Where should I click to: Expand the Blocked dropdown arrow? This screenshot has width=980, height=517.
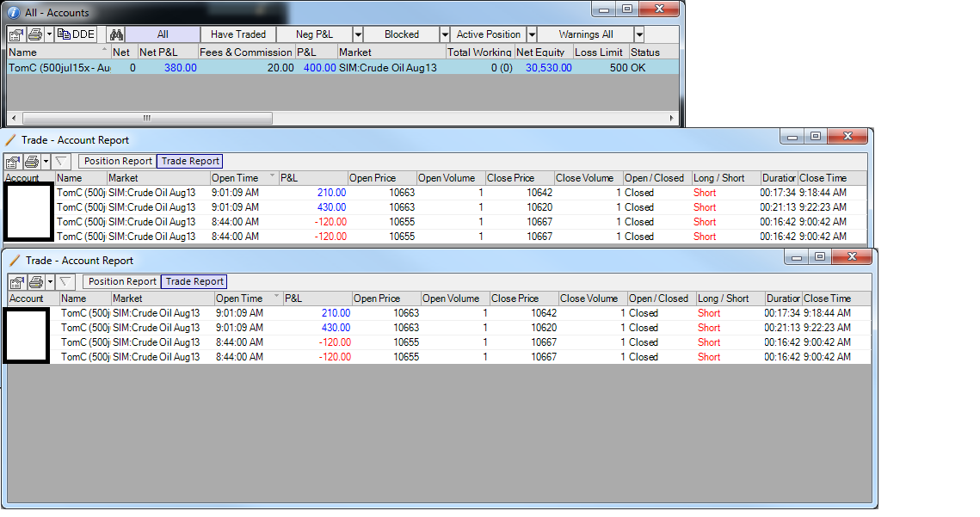tap(445, 34)
